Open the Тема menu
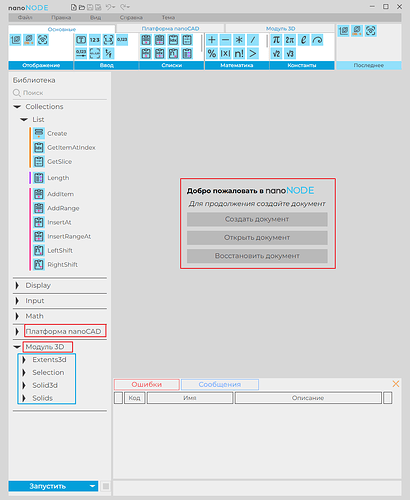This screenshot has height=500, width=410. click(x=168, y=17)
